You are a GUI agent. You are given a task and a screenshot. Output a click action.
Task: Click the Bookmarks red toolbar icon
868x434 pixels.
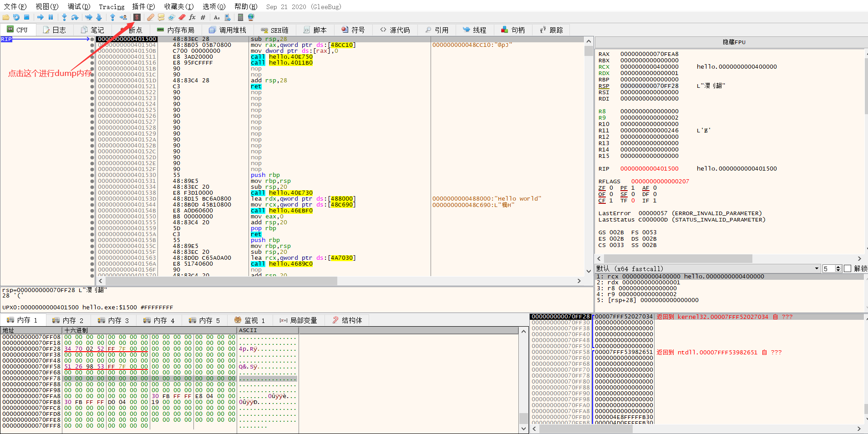[182, 17]
